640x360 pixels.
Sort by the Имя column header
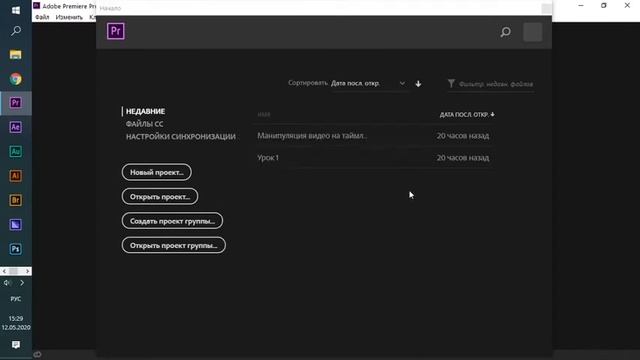(x=264, y=114)
